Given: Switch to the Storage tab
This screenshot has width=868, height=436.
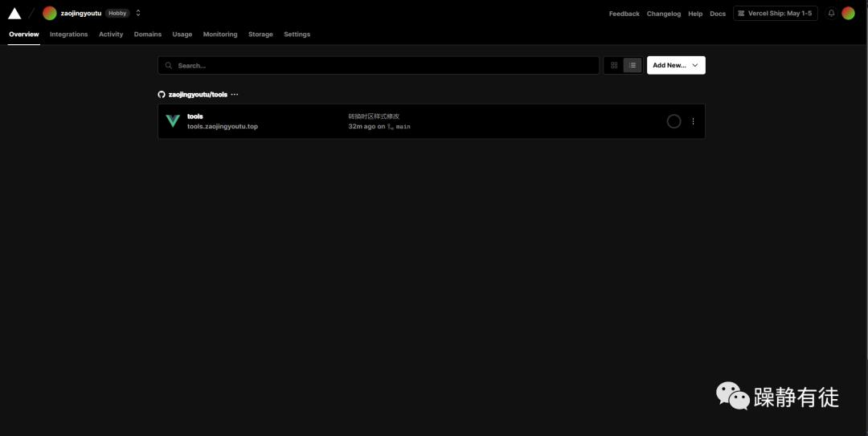Looking at the screenshot, I should (x=260, y=35).
